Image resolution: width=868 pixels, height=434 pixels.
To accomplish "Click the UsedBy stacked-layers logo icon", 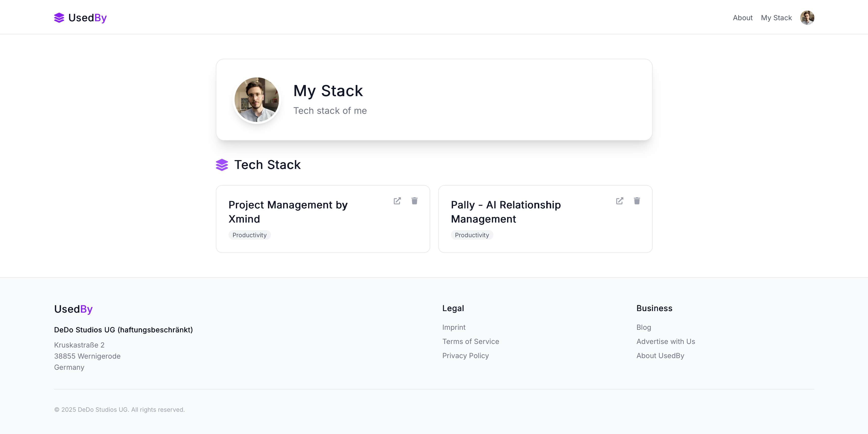I will 59,17.
